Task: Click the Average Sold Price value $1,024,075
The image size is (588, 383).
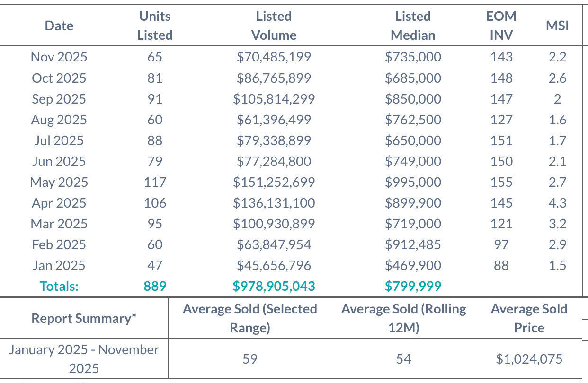Action: tap(529, 359)
